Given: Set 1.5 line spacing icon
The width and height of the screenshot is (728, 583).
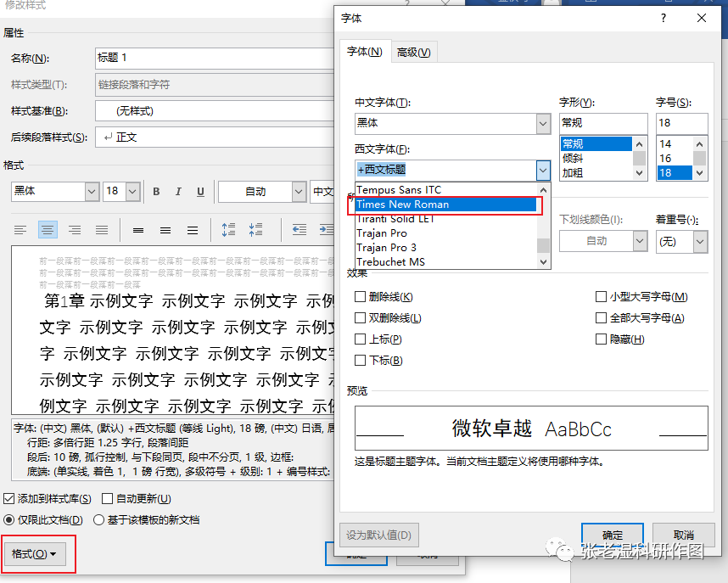Looking at the screenshot, I should [165, 229].
